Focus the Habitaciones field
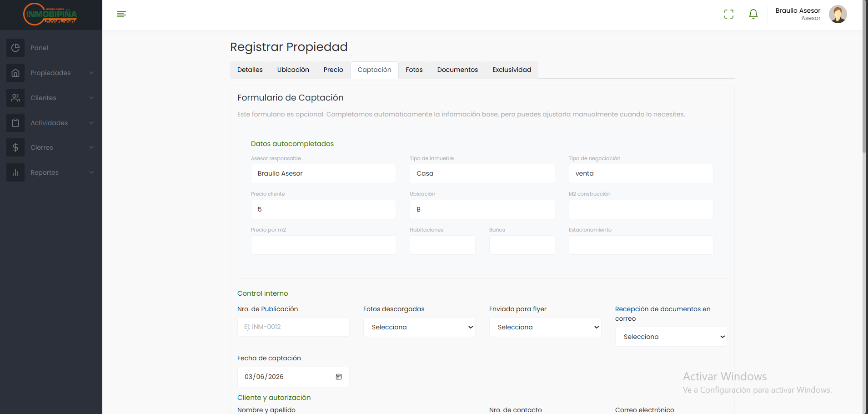The width and height of the screenshot is (868, 414). pyautogui.click(x=442, y=245)
